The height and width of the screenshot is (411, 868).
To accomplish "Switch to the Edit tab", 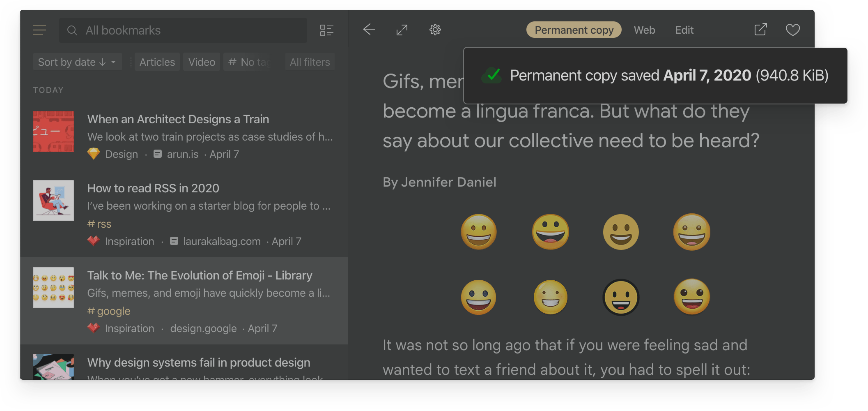I will (x=684, y=30).
